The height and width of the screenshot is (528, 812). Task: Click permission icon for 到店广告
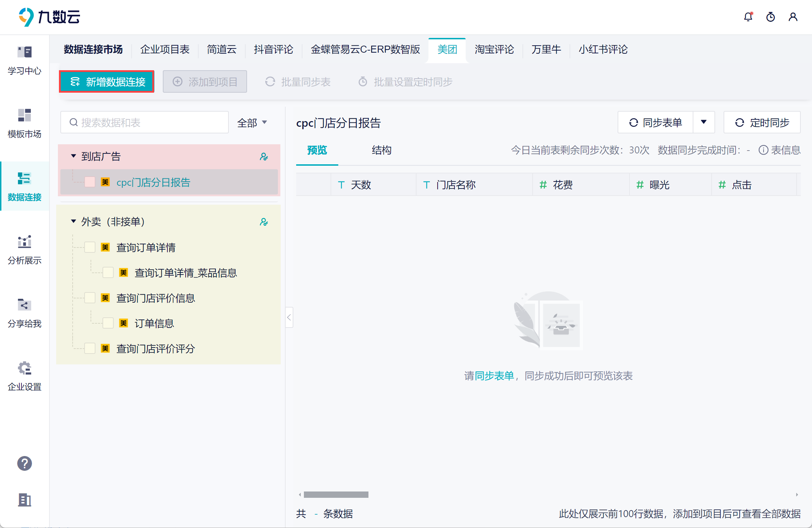click(264, 157)
